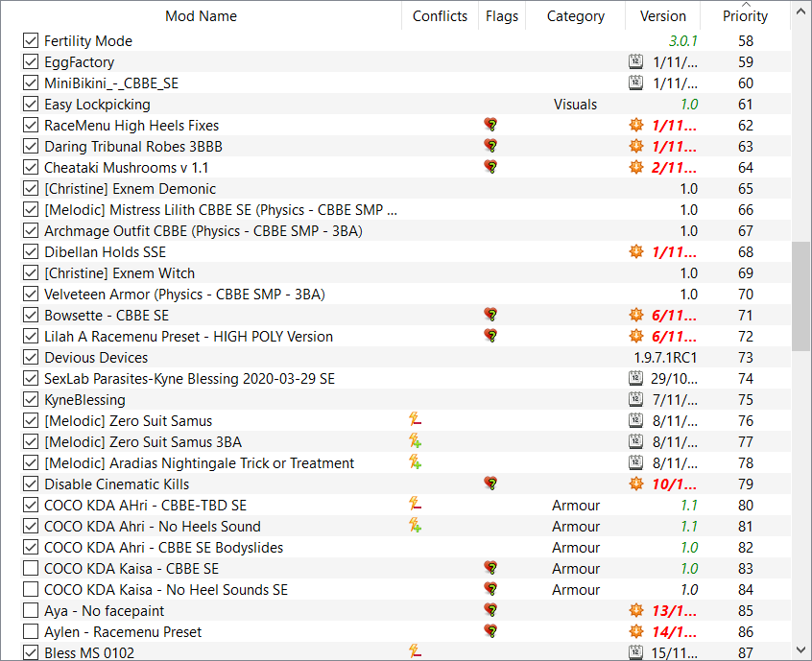
Task: Toggle the Devious Devices checkbox
Action: click(x=31, y=357)
